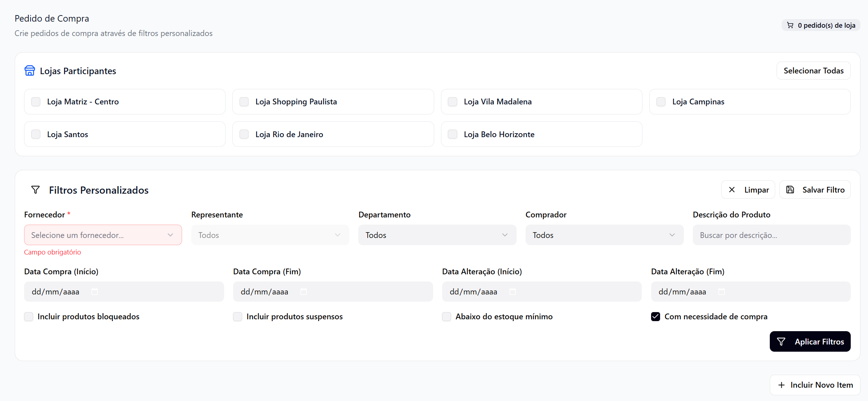This screenshot has width=868, height=401.
Task: Click the shopping cart icon in the orders badge
Action: point(790,25)
